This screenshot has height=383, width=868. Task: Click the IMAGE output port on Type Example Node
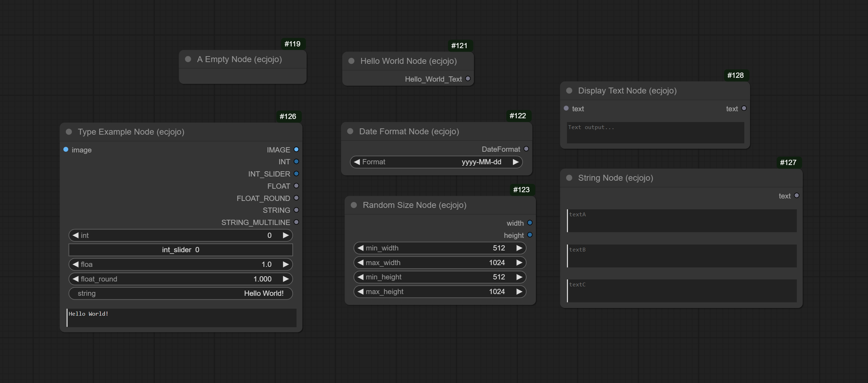[296, 150]
